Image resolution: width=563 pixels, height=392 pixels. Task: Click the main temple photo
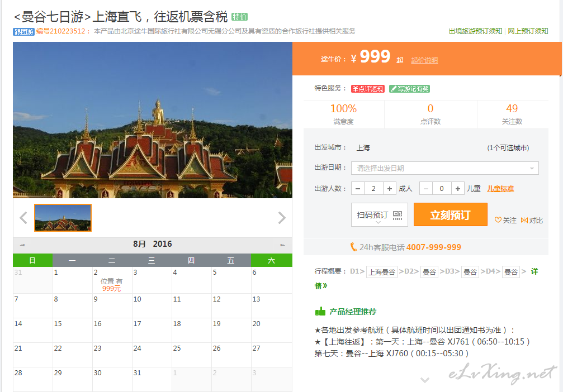153,120
